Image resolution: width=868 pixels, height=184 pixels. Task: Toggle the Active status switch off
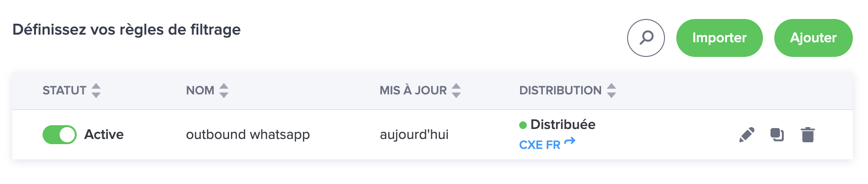point(60,135)
